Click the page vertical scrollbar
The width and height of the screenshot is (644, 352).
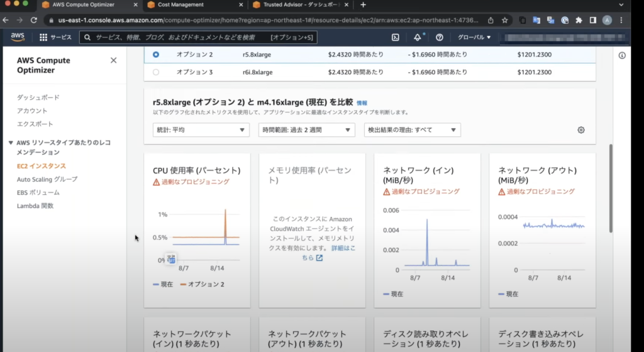(611, 189)
